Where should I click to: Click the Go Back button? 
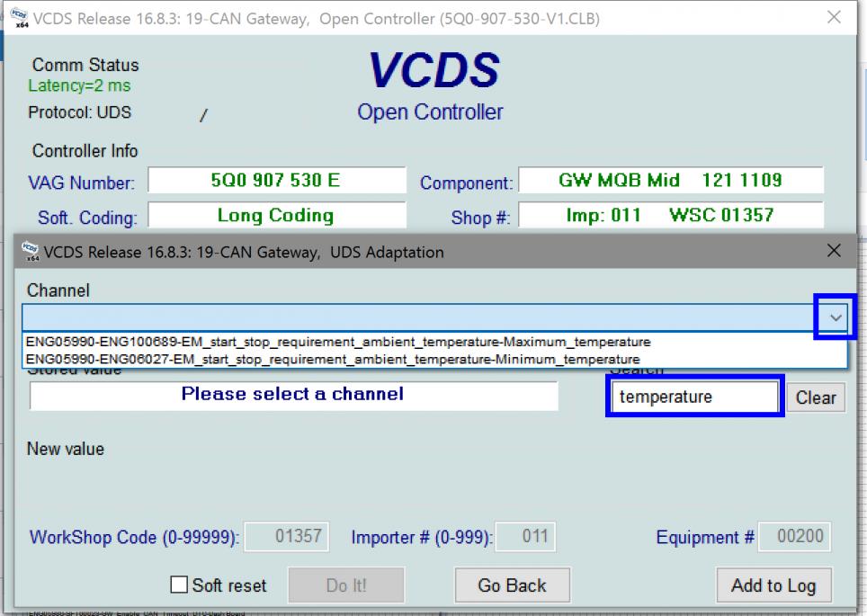click(512, 585)
